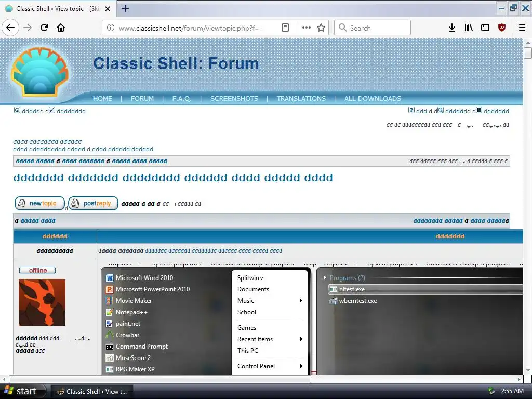Bookmark this page with the star

coord(321,28)
